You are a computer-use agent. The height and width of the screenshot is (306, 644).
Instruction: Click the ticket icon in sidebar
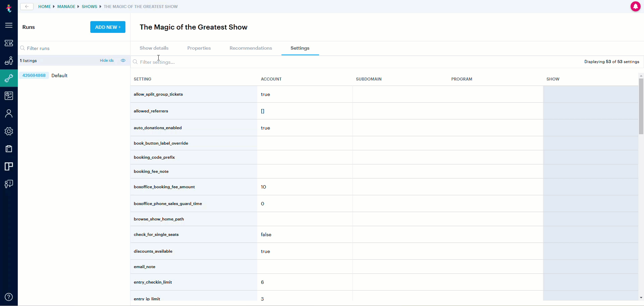[x=9, y=43]
